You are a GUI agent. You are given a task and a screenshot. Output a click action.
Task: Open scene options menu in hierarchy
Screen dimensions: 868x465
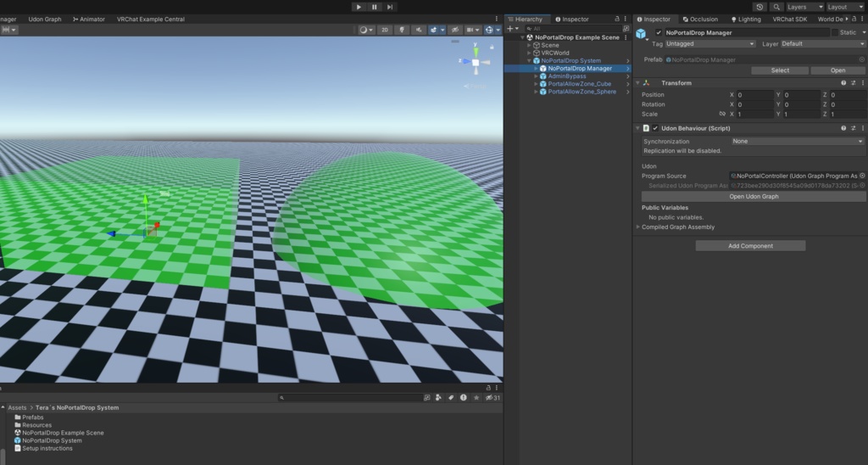coord(626,37)
